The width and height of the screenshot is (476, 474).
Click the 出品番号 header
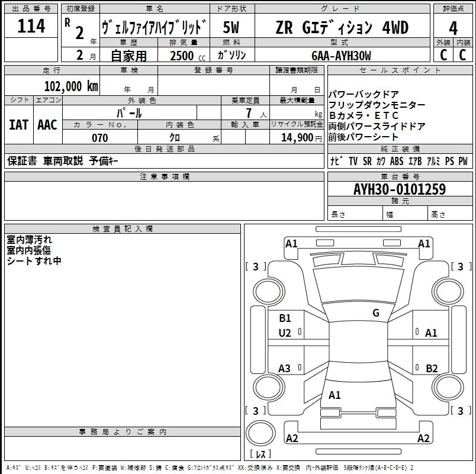(x=31, y=8)
